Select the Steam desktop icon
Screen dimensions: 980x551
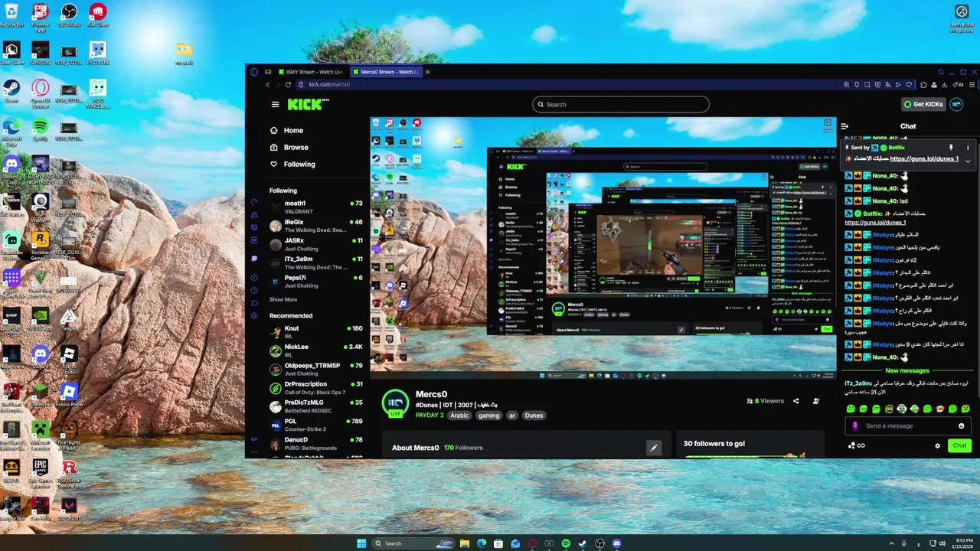11,91
